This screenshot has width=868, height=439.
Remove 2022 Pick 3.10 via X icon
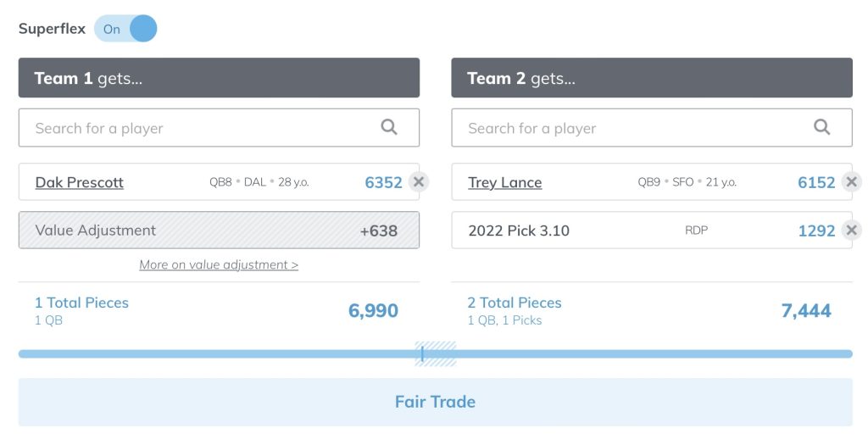click(x=851, y=230)
